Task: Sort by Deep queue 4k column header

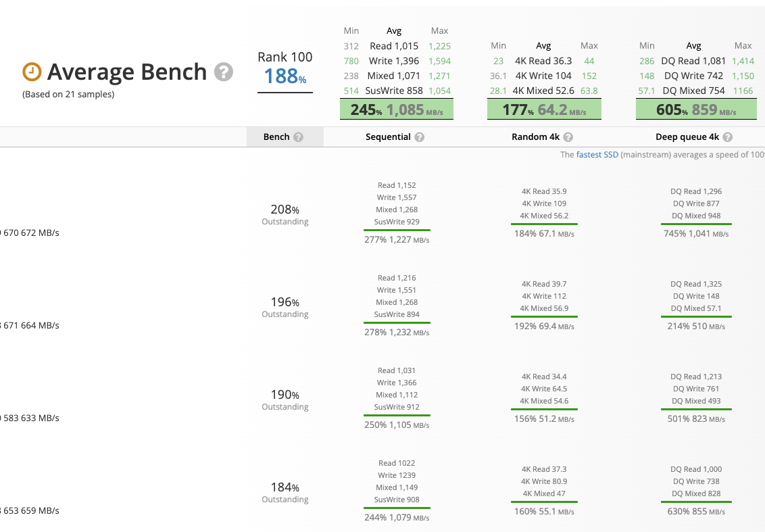Action: click(687, 137)
